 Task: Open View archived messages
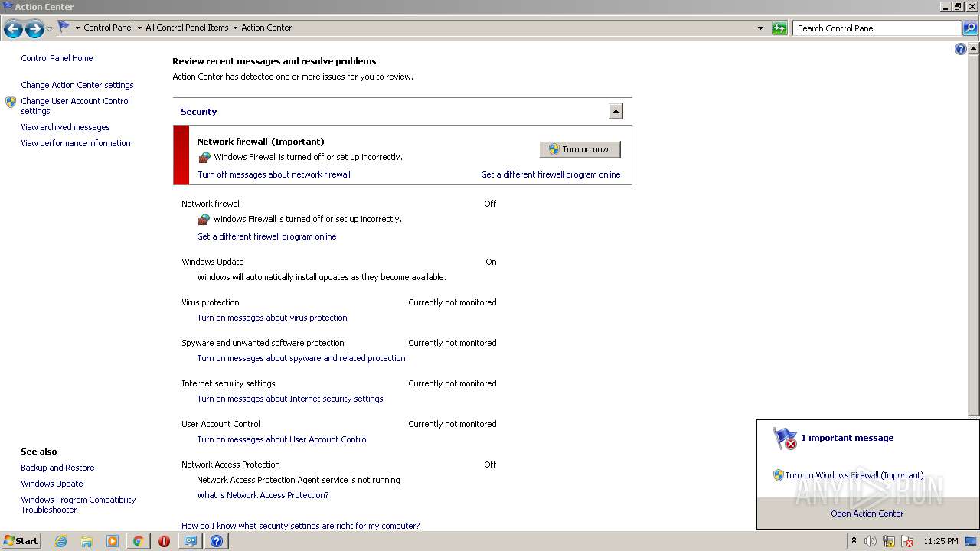tap(65, 127)
